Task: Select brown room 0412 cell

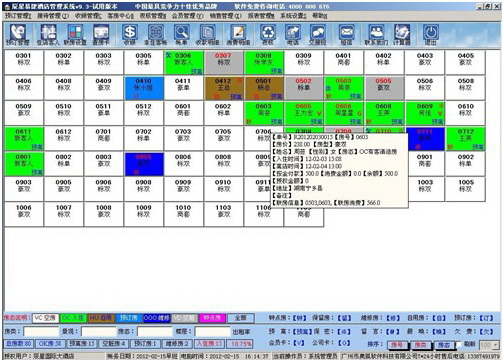Action: click(224, 88)
